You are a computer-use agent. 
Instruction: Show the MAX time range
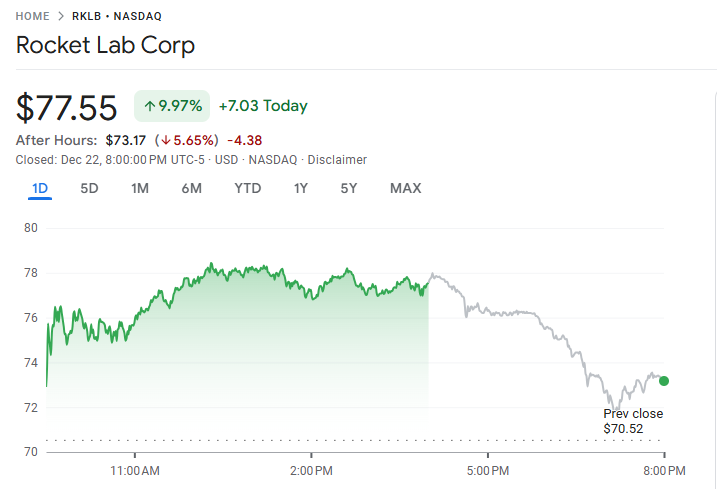point(405,188)
